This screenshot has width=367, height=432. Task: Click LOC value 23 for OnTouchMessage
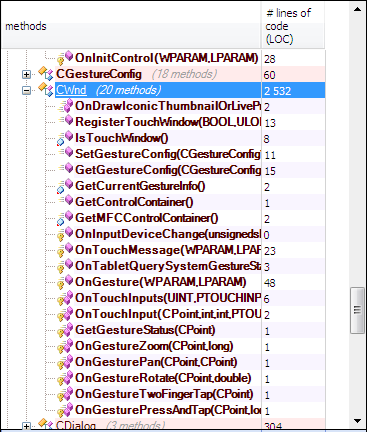point(270,251)
